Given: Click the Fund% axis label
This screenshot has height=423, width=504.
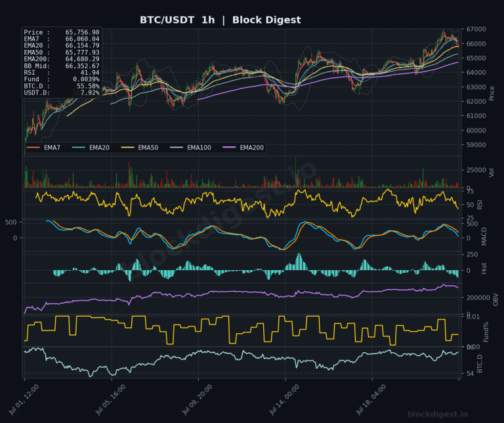Looking at the screenshot, I should coord(486,332).
